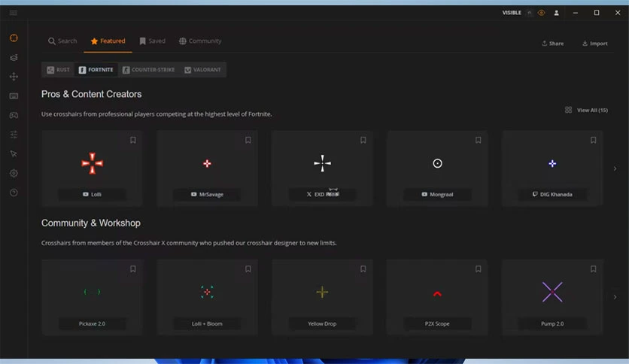Bookmark the Pickaxe 2.0 crosshair
Image resolution: width=629 pixels, height=364 pixels.
tap(132, 269)
